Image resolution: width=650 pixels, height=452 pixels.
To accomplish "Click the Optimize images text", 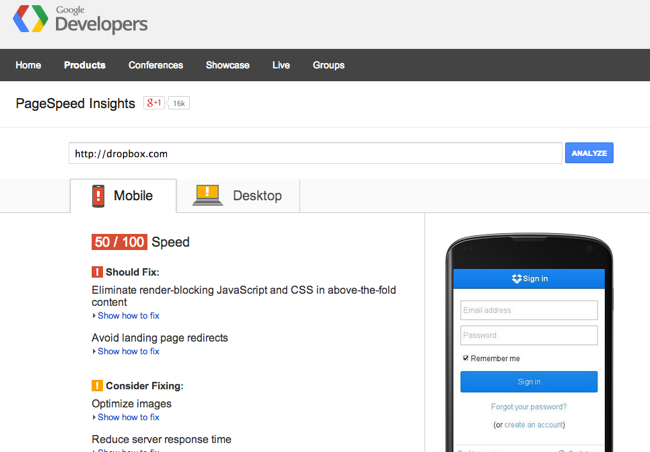I will point(131,403).
